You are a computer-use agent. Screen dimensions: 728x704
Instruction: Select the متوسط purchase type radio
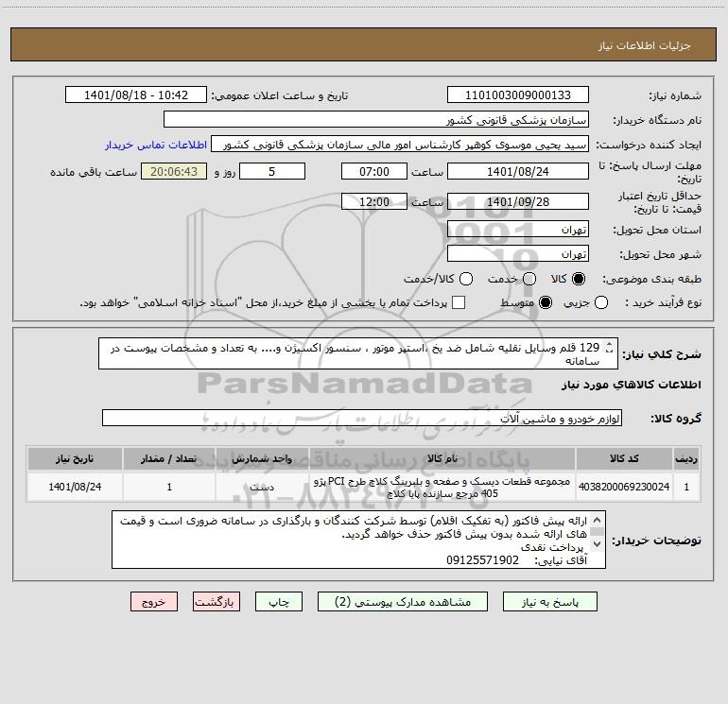[x=546, y=302]
